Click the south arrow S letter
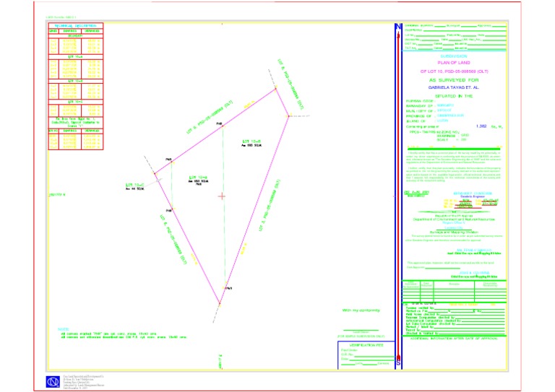The image size is (555, 392). tap(398, 363)
